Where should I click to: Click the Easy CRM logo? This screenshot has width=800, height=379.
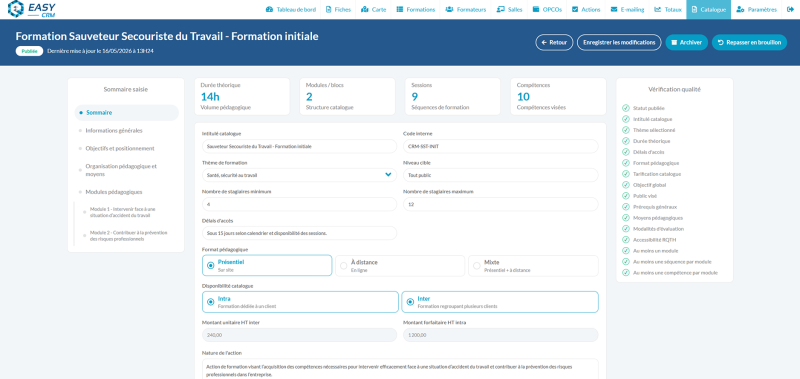[32, 9]
